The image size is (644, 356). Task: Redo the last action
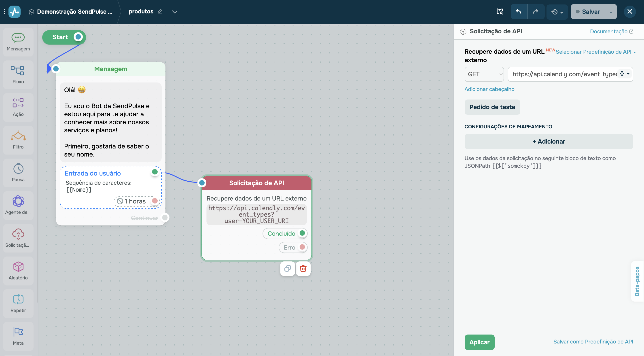tap(536, 12)
